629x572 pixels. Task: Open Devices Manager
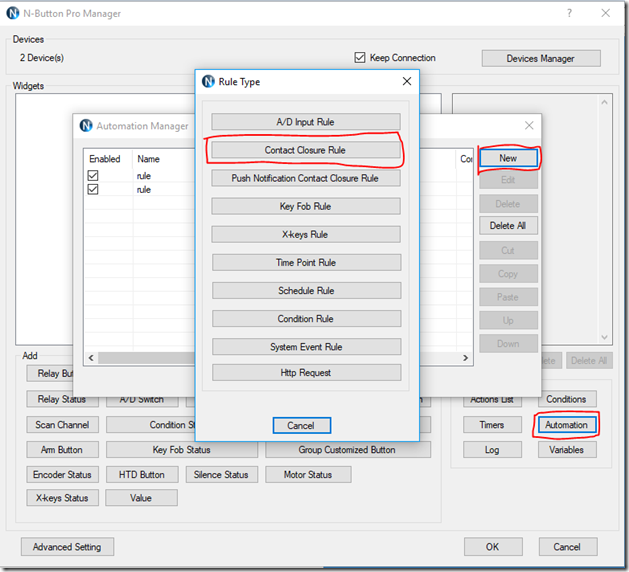point(541,59)
